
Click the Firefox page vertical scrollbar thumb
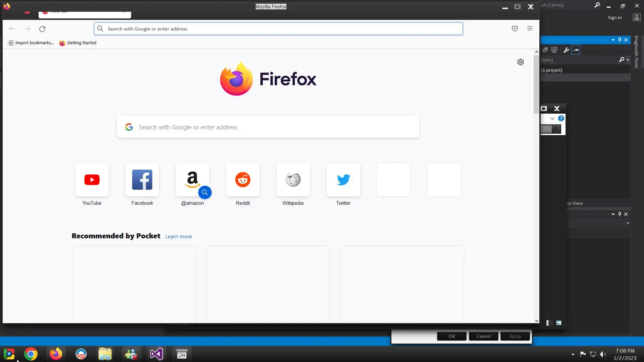click(536, 84)
